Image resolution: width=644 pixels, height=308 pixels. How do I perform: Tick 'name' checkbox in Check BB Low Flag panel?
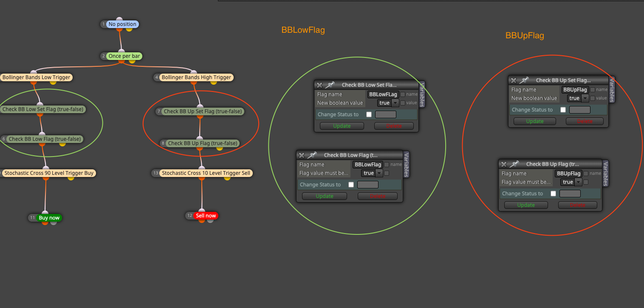[387, 165]
